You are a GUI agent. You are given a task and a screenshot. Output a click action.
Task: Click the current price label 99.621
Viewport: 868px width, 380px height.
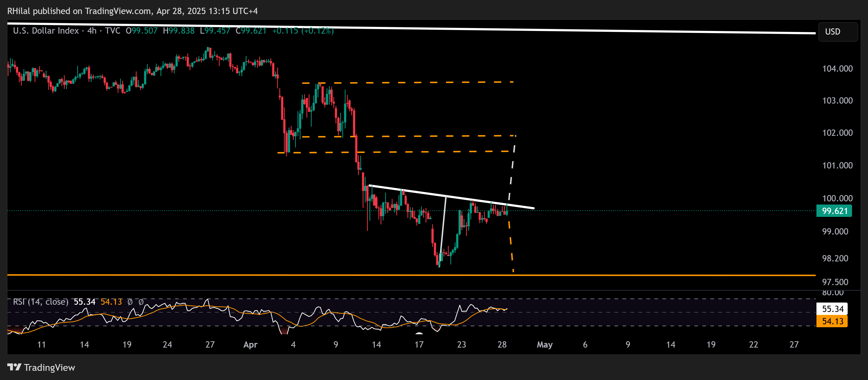pyautogui.click(x=834, y=211)
